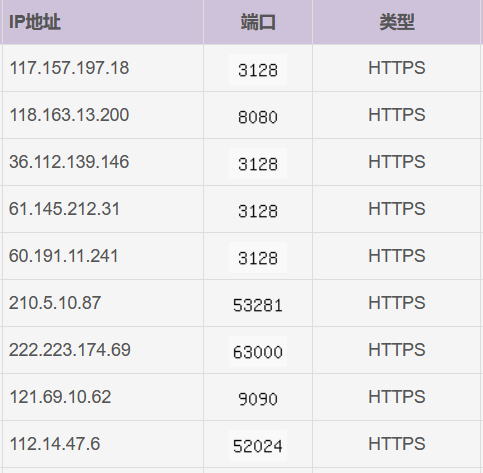The width and height of the screenshot is (483, 473).
Task: Select port number 63000
Action: (258, 352)
